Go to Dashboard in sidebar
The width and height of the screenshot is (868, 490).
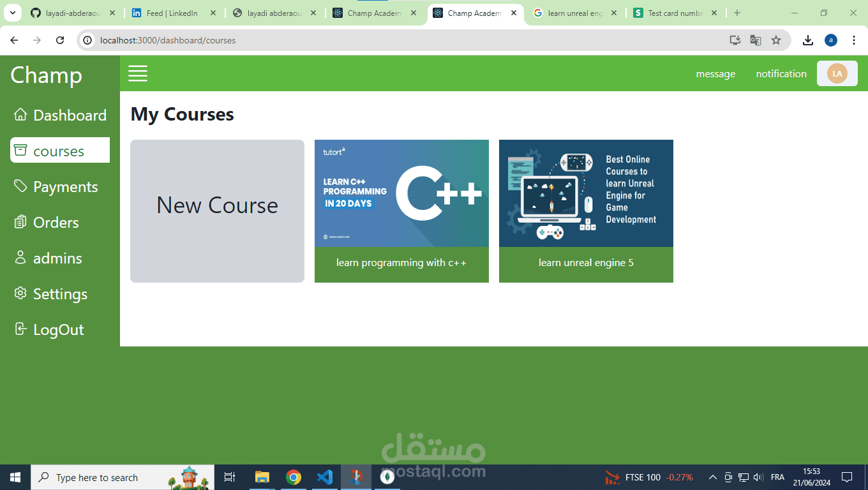coord(60,115)
